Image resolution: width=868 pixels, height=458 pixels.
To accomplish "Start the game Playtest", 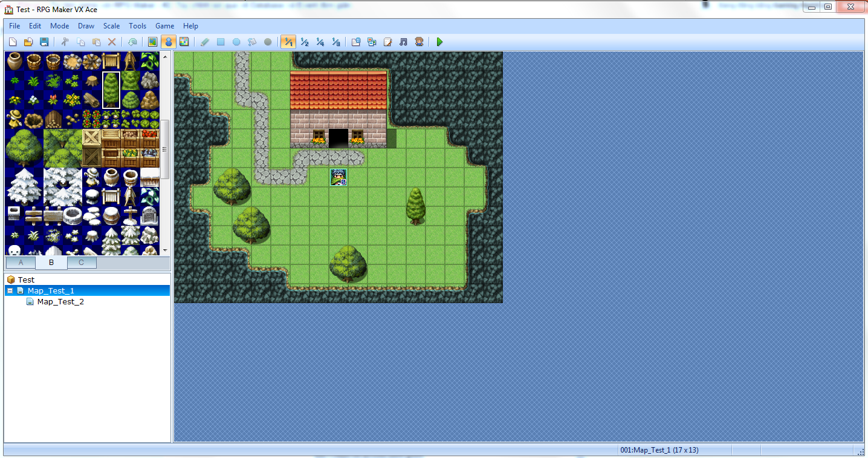I will [x=439, y=42].
